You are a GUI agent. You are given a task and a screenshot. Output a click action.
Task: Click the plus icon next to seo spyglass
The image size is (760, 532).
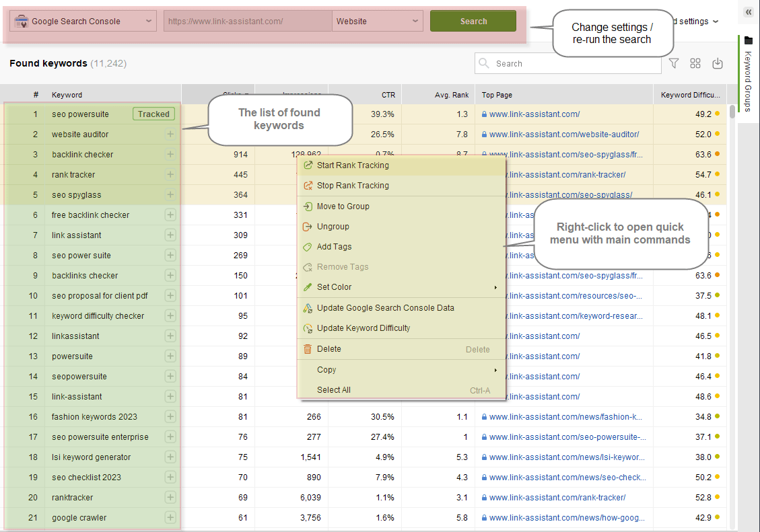click(170, 194)
